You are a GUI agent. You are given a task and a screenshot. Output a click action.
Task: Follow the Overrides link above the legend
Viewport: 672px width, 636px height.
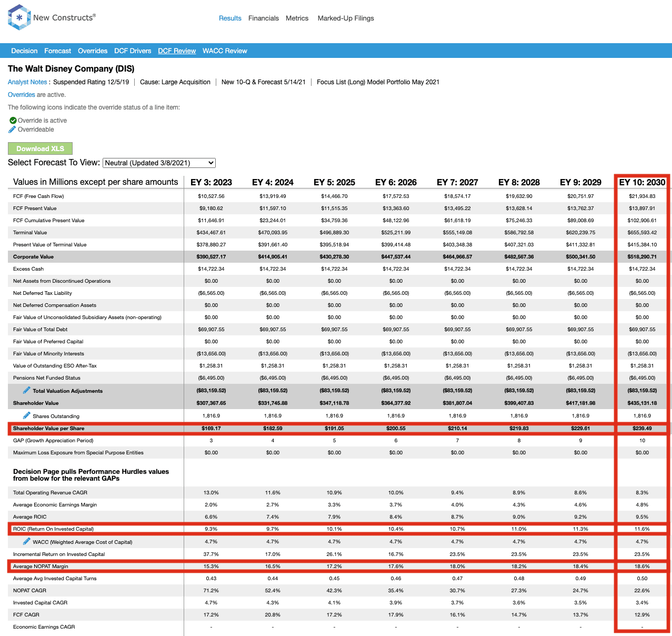[x=22, y=95]
